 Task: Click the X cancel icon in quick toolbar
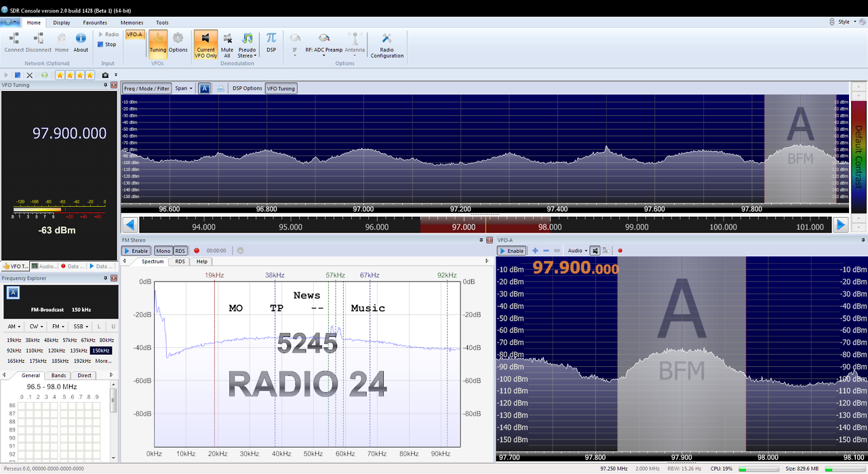pos(29,75)
